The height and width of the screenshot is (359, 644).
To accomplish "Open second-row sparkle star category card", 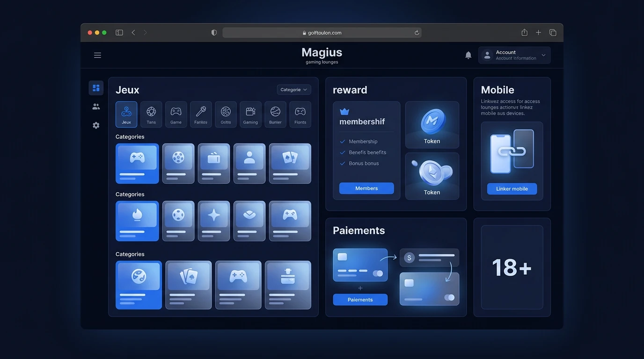I will coord(214,221).
